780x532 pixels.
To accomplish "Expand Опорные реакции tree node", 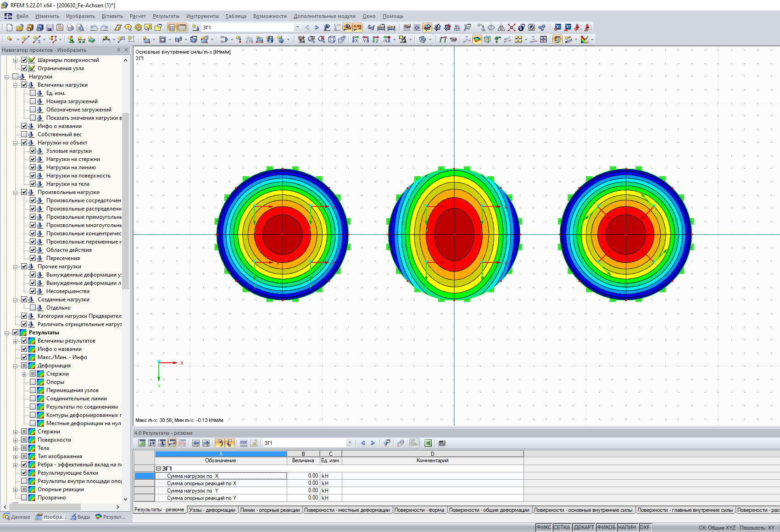I will coord(16,489).
